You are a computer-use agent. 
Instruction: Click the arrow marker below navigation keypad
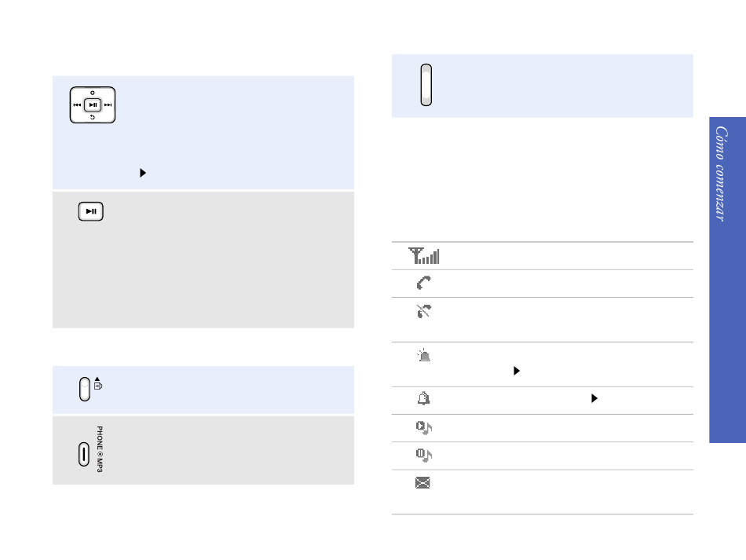143,173
